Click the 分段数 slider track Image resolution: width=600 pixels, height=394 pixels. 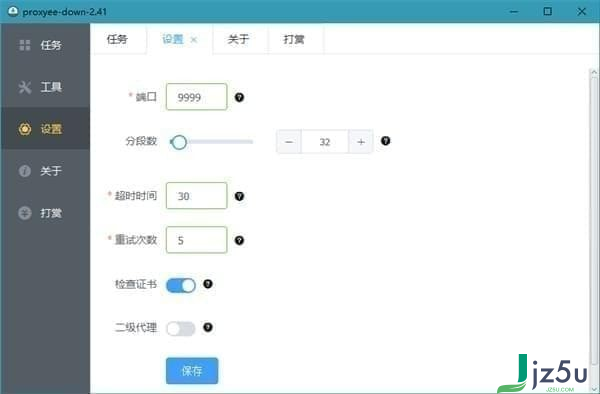[x=211, y=142]
